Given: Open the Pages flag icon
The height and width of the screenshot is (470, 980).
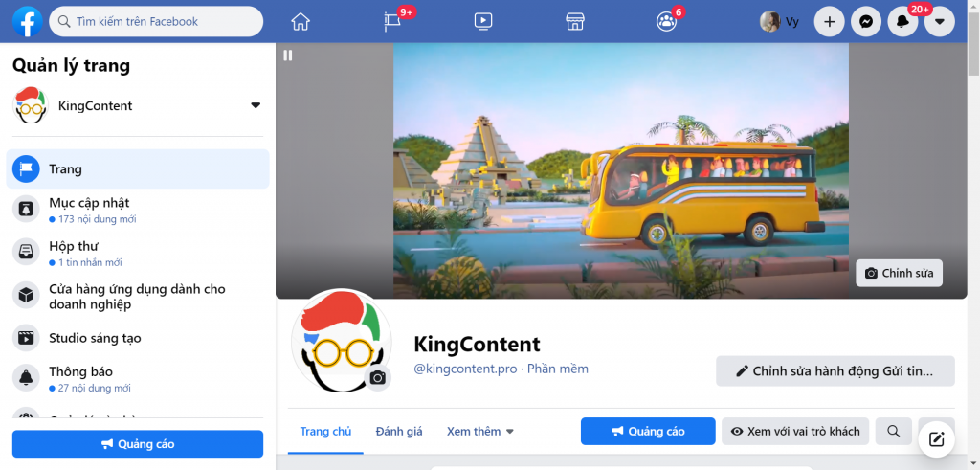Looking at the screenshot, I should 392,22.
